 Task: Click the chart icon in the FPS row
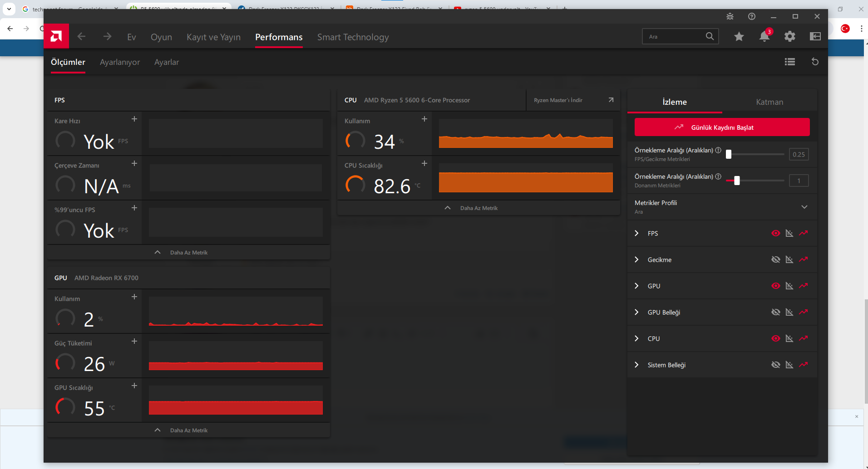click(x=789, y=233)
